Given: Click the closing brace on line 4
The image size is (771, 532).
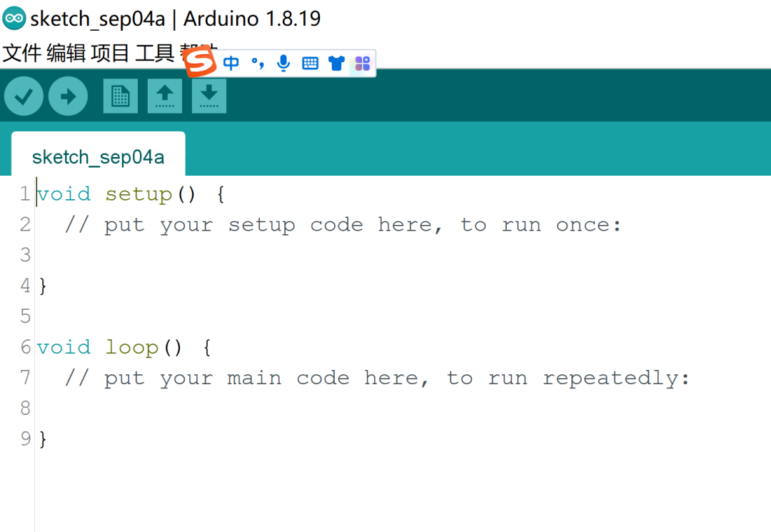Looking at the screenshot, I should pos(43,286).
